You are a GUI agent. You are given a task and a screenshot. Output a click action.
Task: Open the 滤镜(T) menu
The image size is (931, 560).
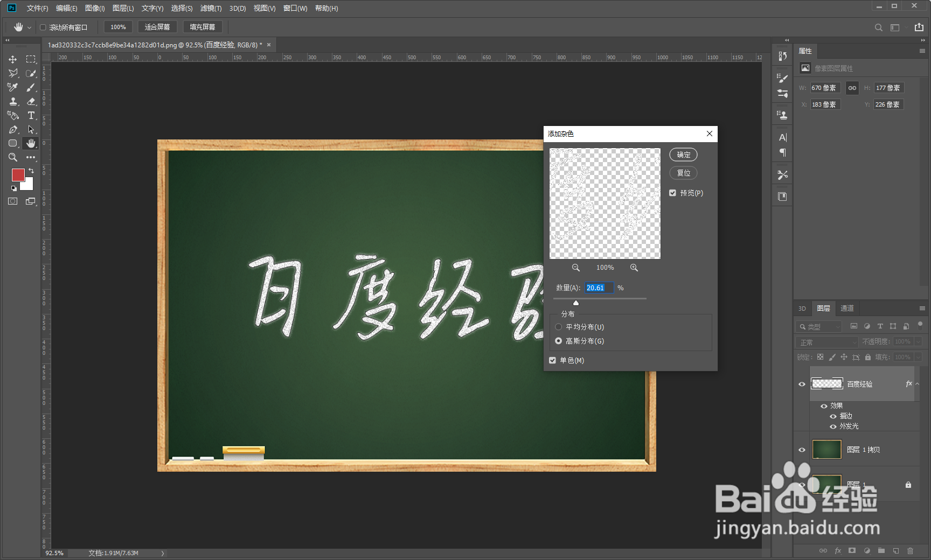coord(211,8)
